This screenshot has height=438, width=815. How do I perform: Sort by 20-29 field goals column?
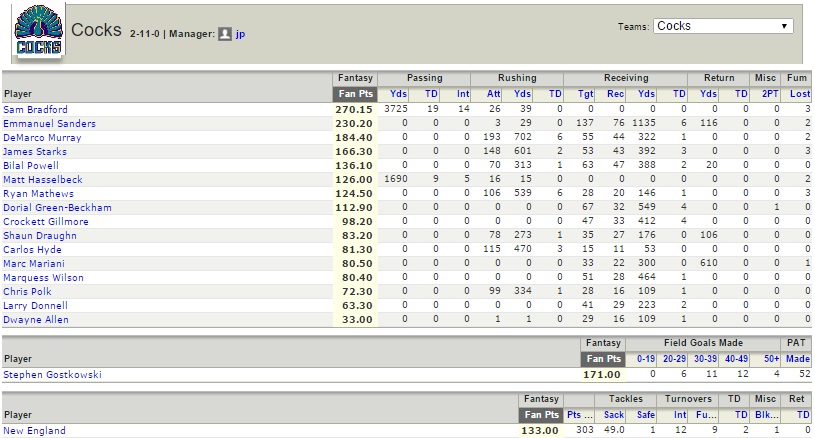tap(674, 359)
